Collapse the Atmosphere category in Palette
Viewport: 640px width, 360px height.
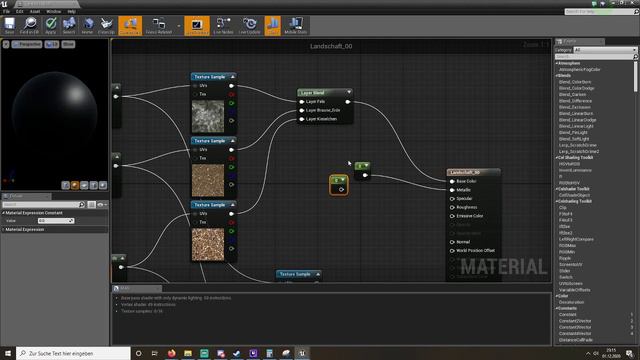556,63
